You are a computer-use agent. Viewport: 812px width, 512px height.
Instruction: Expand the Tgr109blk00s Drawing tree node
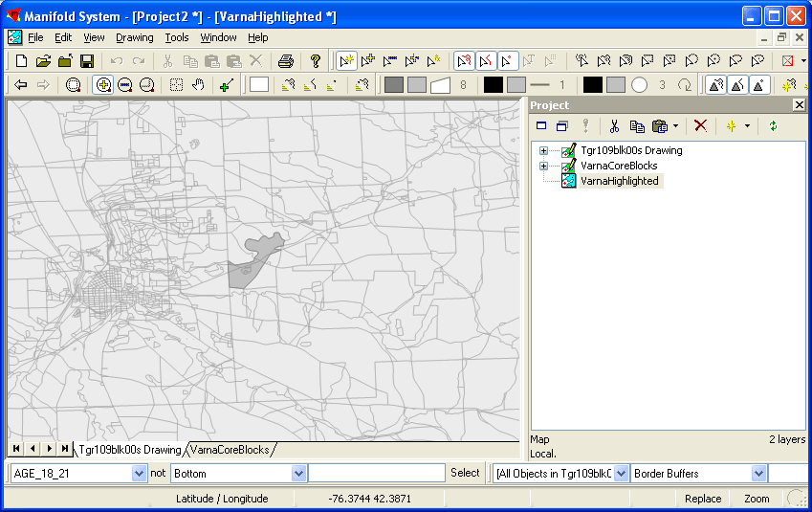click(543, 150)
